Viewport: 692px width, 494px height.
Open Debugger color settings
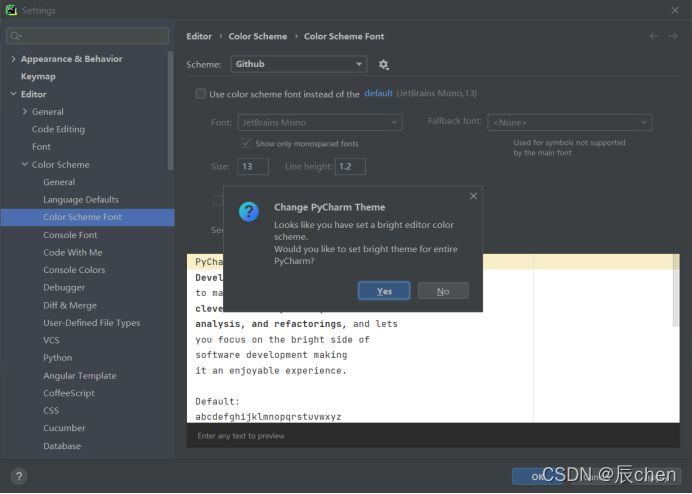[x=64, y=287]
